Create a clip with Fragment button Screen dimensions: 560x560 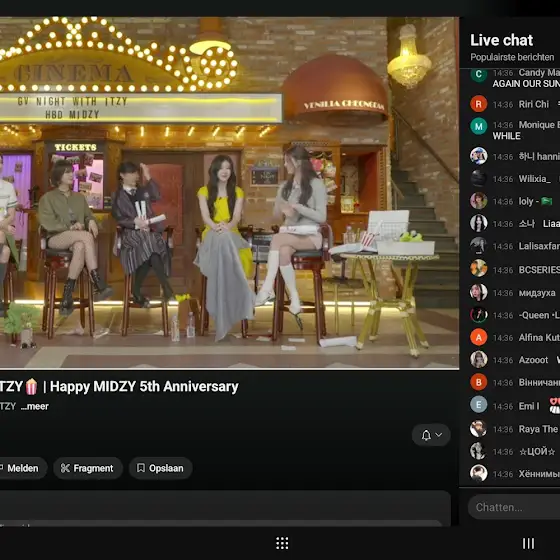(88, 468)
